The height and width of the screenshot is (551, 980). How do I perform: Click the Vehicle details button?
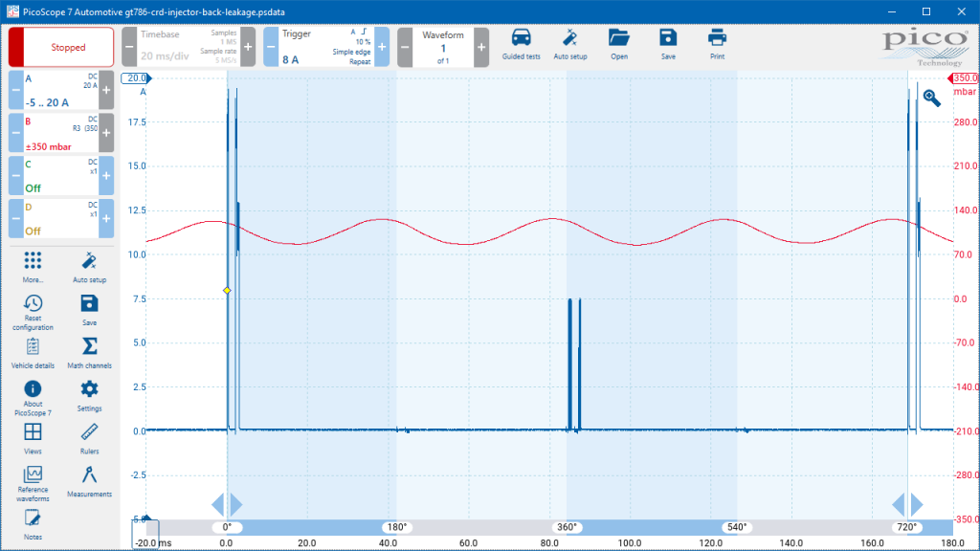(x=33, y=353)
